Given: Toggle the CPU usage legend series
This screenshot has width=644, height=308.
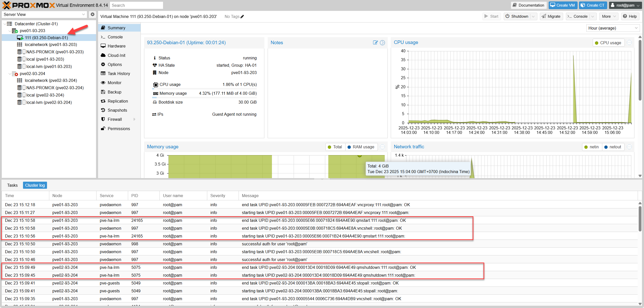Looking at the screenshot, I should (x=608, y=43).
